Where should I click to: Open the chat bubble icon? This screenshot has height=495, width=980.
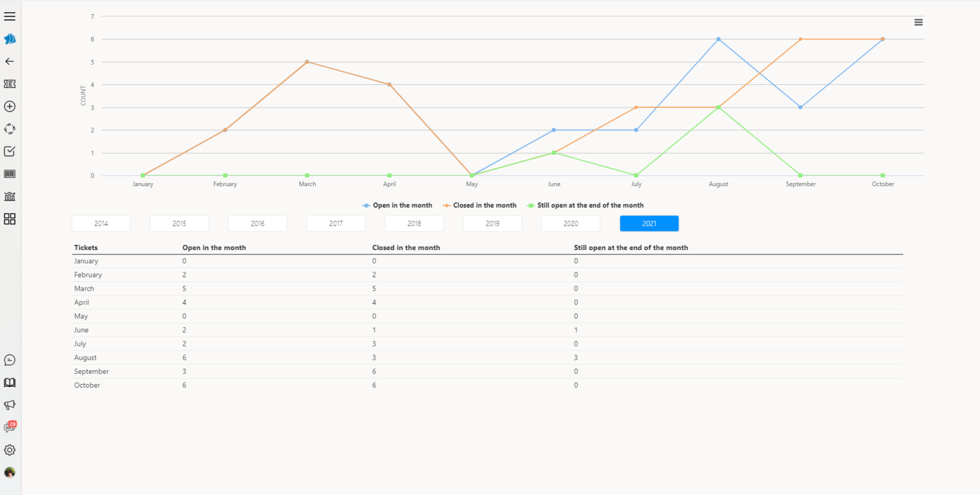click(10, 360)
